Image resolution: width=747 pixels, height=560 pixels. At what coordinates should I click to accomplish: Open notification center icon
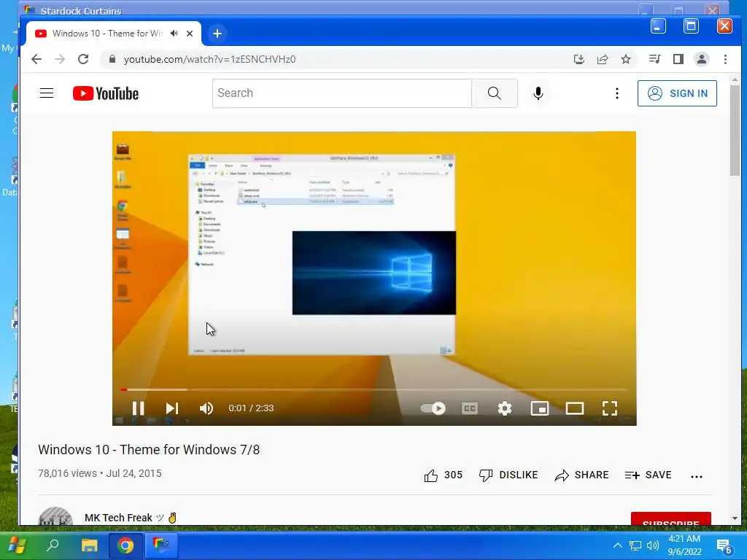point(724,546)
